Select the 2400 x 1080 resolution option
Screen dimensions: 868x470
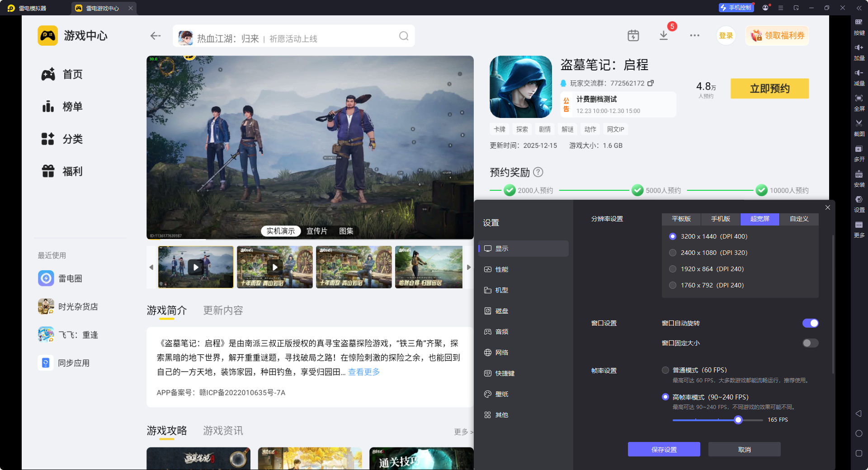pos(673,253)
